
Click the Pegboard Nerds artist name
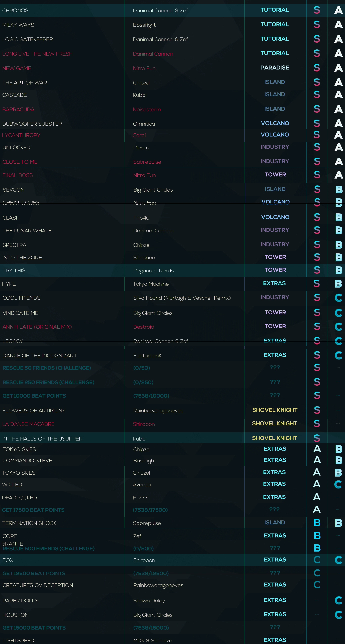point(153,270)
